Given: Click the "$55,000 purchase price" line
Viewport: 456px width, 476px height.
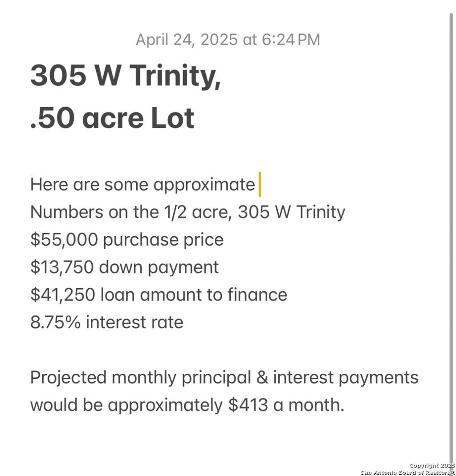Looking at the screenshot, I should 127,240.
